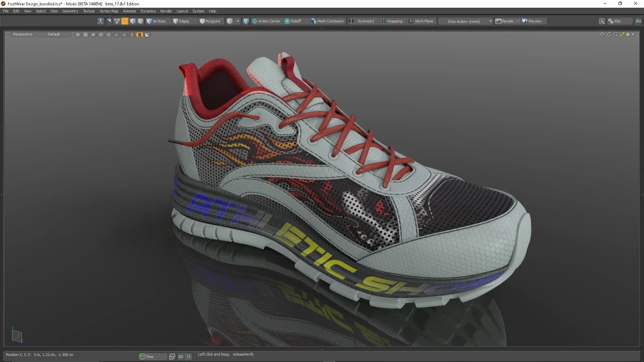
Task: Open the Render menu
Action: 166,11
